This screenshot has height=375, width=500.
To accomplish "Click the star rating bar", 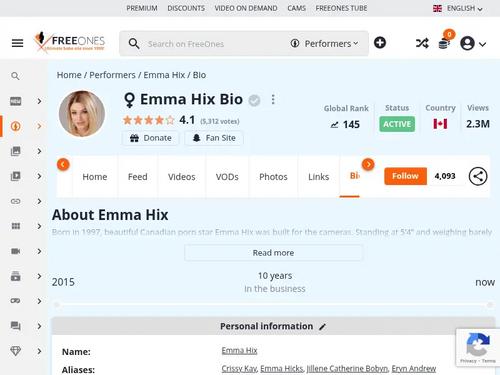I will [x=149, y=120].
